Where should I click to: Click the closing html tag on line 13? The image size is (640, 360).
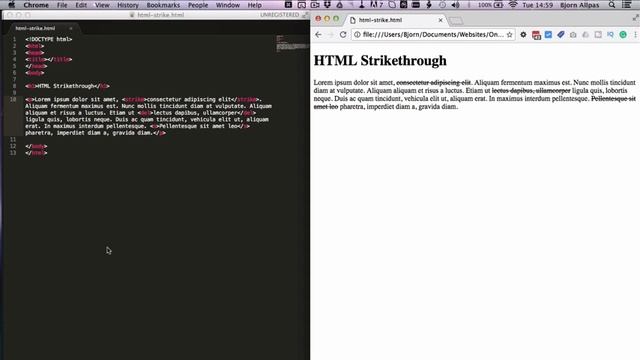pos(36,153)
